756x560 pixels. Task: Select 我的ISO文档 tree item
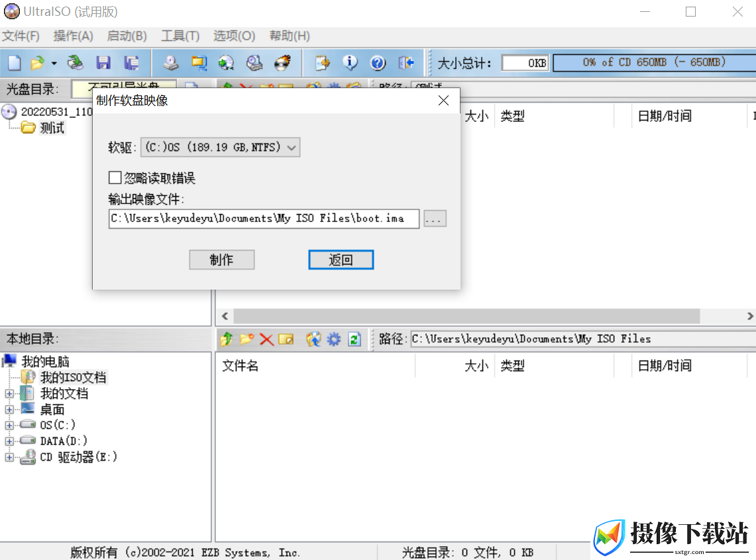pyautogui.click(x=74, y=377)
